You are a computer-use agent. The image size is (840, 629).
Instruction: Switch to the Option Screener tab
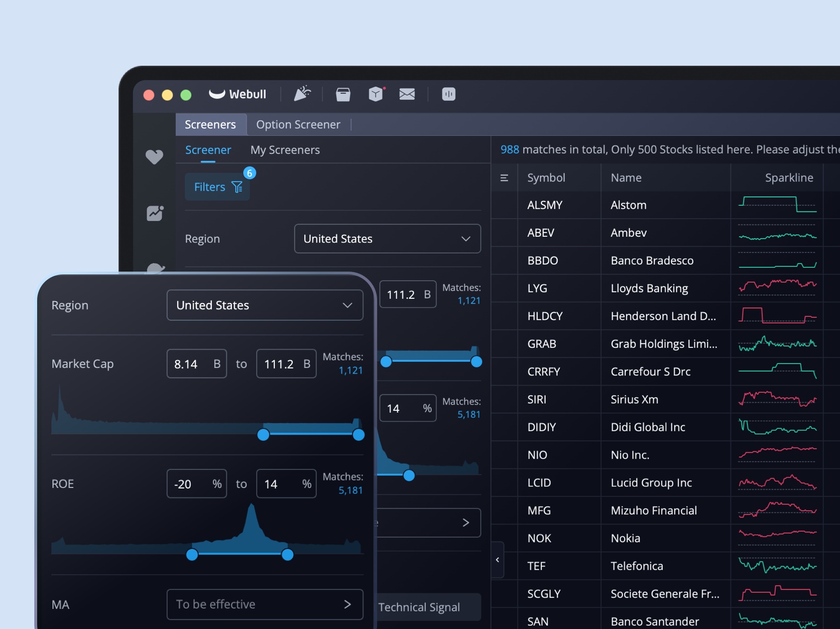(x=298, y=124)
